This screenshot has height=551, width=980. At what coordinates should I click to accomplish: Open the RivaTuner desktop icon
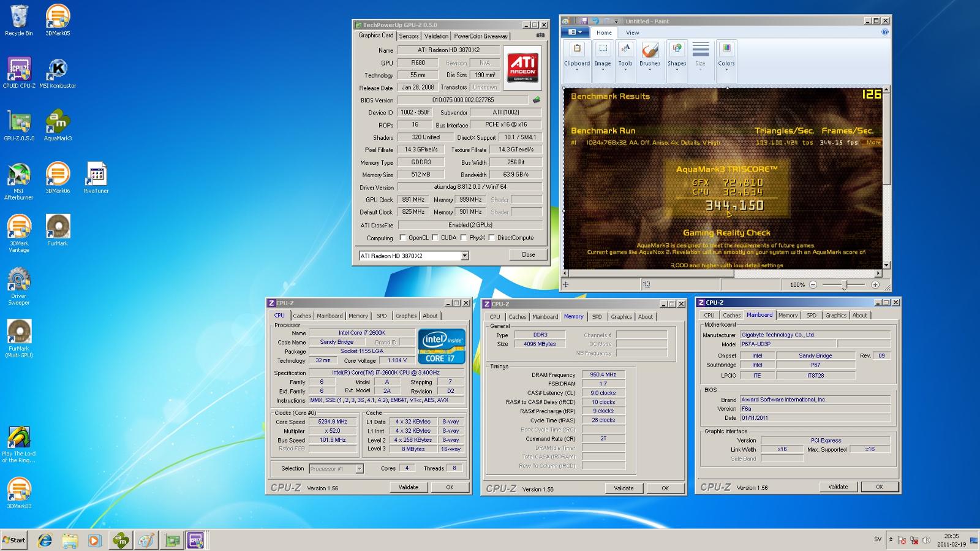click(96, 178)
